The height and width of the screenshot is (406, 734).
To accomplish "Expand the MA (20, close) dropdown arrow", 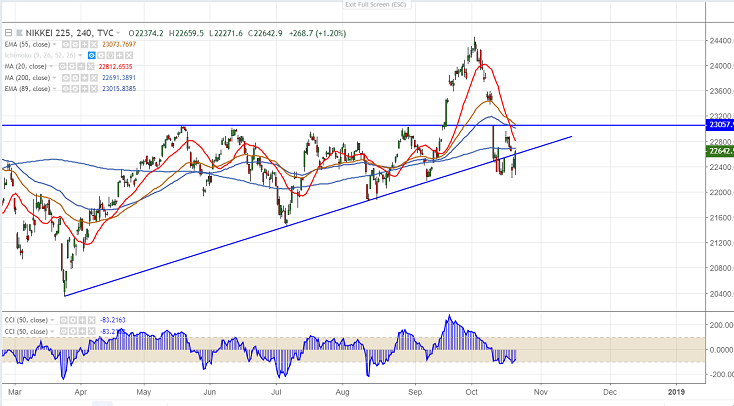I will (x=51, y=66).
